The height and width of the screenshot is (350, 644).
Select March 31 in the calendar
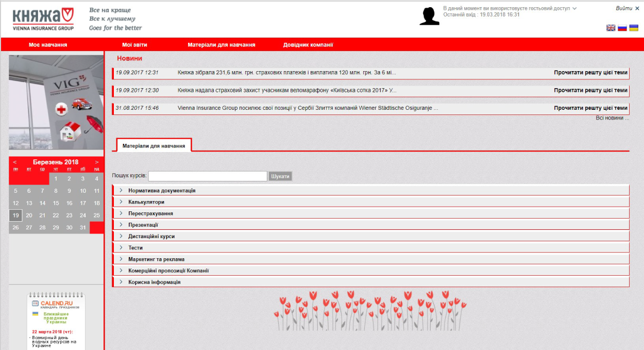[83, 227]
